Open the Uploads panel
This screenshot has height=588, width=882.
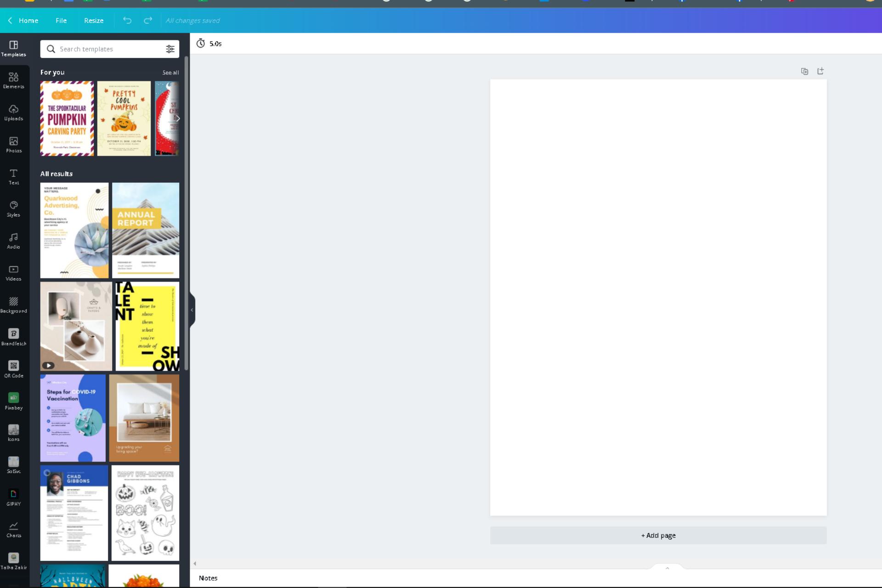click(x=14, y=112)
